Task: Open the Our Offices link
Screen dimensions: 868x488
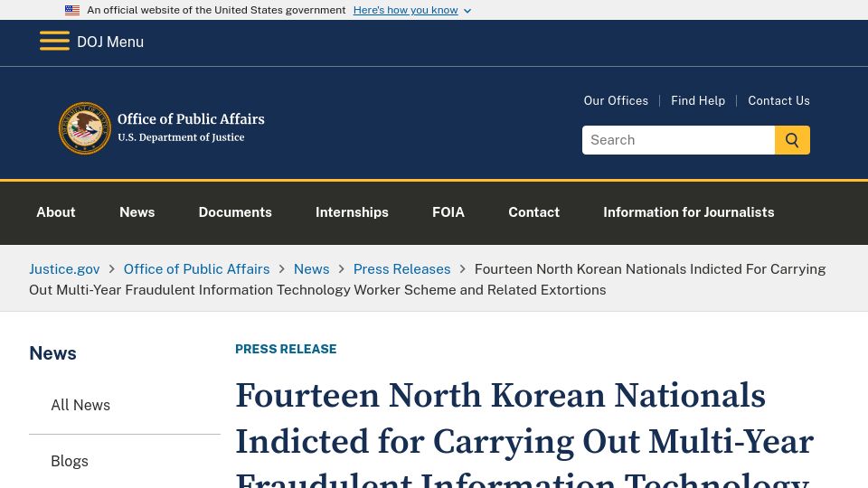Action: pos(616,100)
